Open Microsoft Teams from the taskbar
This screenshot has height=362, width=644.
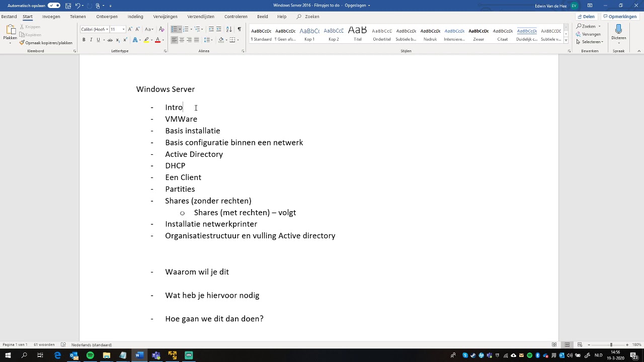(156, 355)
